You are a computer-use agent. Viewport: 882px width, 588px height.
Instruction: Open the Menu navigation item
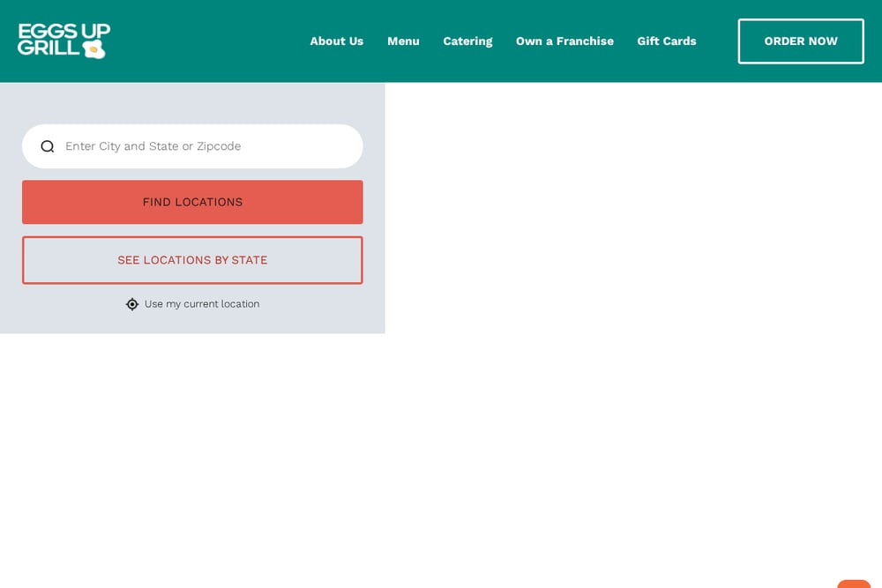point(403,41)
